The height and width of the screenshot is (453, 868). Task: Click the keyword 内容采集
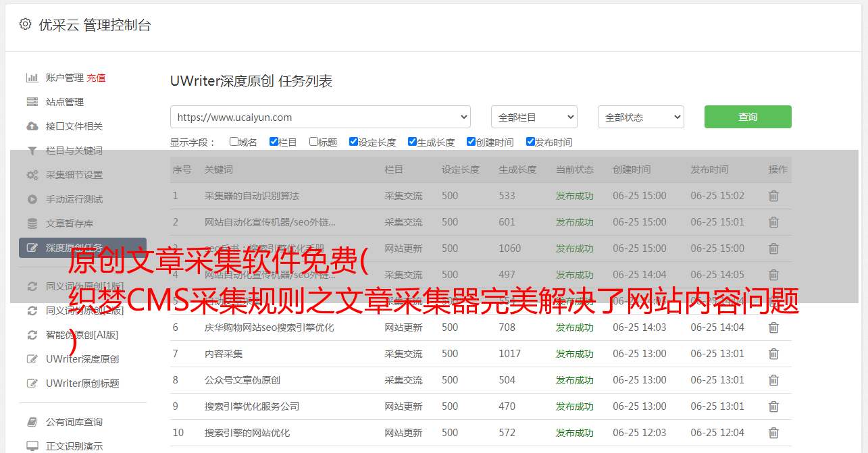click(224, 354)
